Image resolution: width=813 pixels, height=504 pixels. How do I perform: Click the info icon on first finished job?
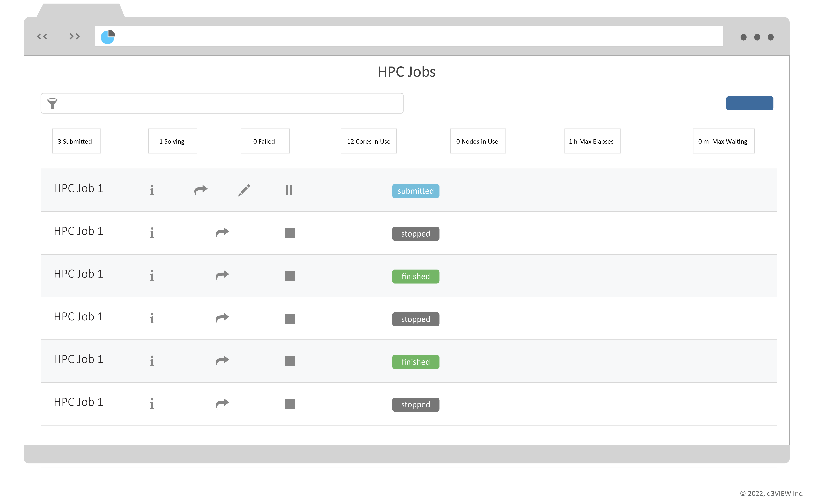click(x=152, y=276)
